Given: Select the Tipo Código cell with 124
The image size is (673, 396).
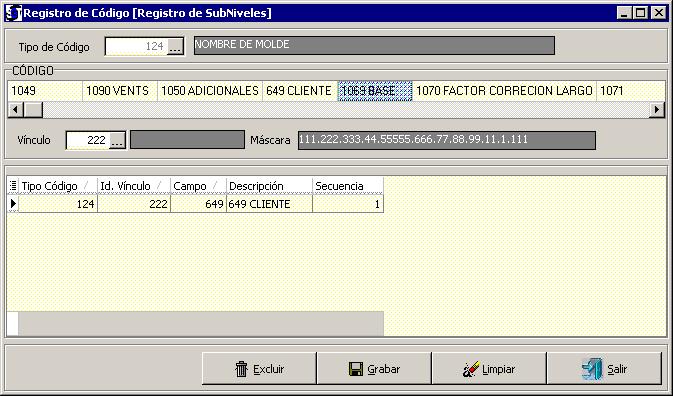Looking at the screenshot, I should click(58, 203).
